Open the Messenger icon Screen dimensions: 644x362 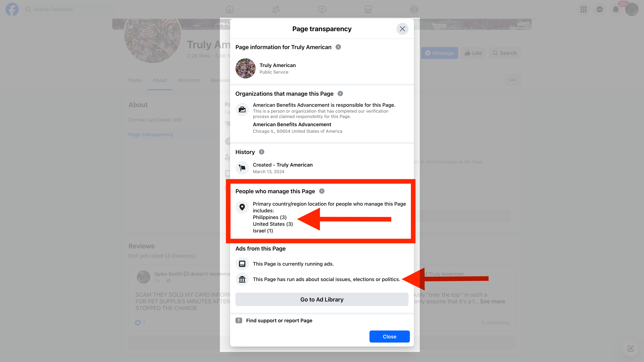coord(600,10)
